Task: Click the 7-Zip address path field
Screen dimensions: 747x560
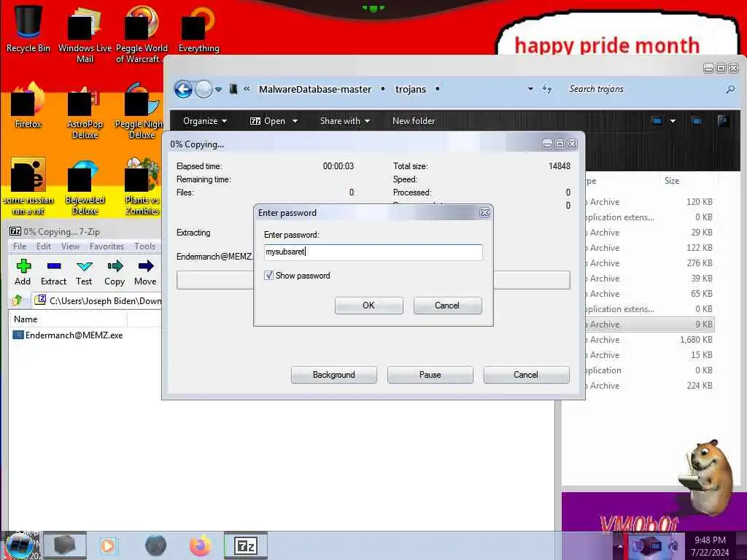Action: coord(97,300)
